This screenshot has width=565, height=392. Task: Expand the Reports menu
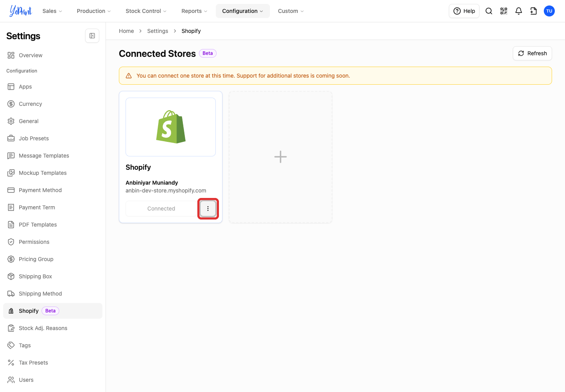click(194, 11)
